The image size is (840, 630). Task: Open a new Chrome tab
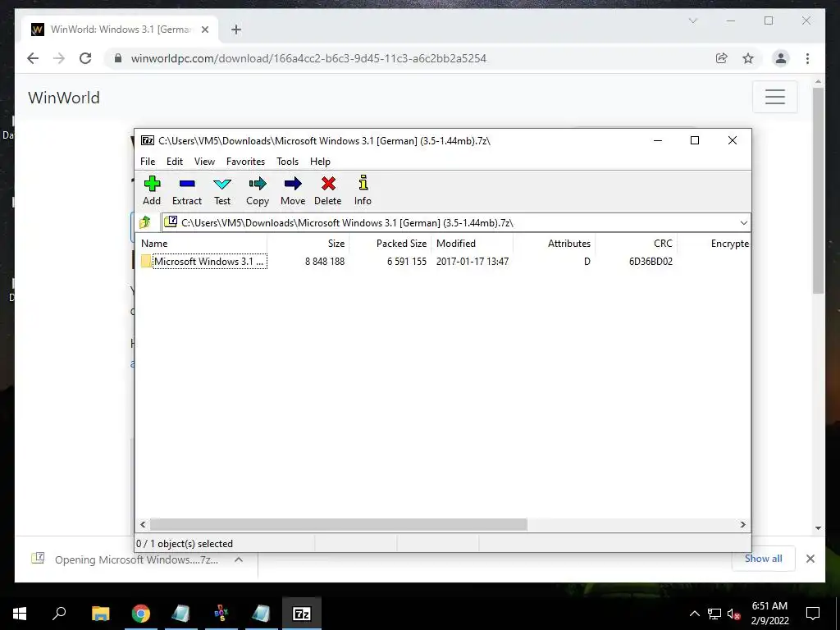point(236,30)
